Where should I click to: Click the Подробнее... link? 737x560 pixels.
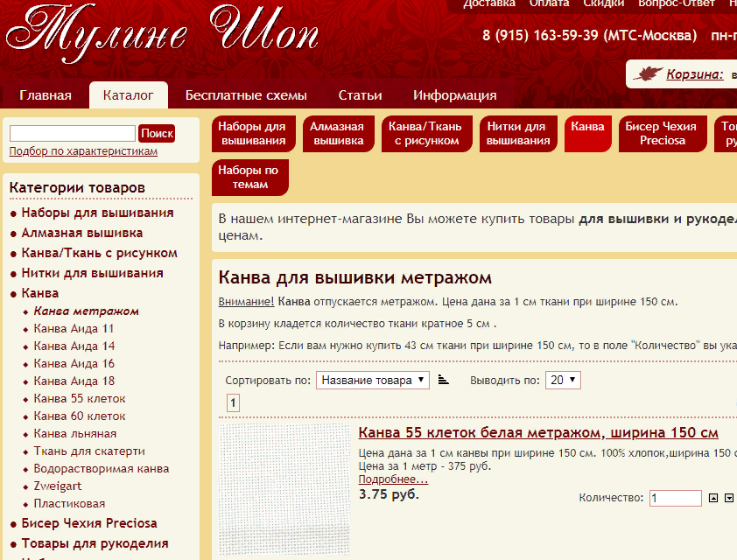click(393, 479)
